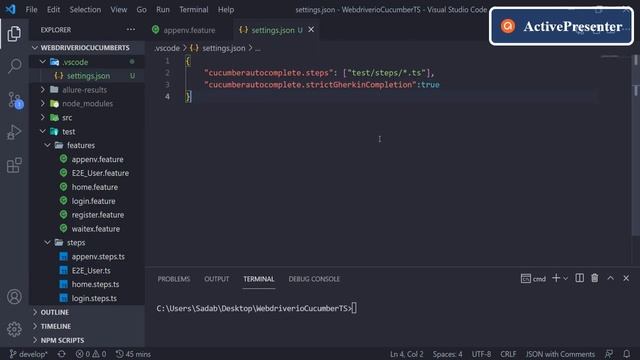Image resolution: width=640 pixels, height=360 pixels.
Task: Open the Source Control view icon
Action: click(15, 100)
